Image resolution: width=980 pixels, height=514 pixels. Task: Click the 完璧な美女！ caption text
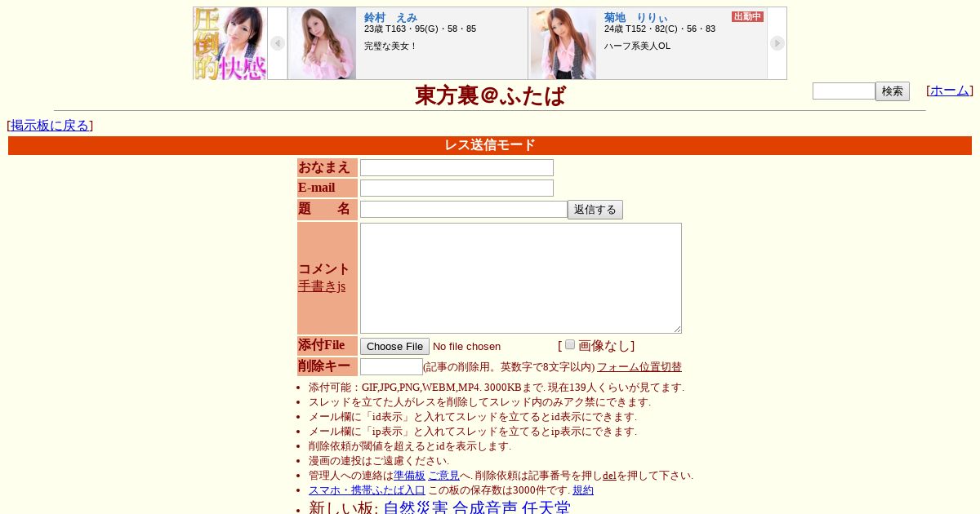391,46
